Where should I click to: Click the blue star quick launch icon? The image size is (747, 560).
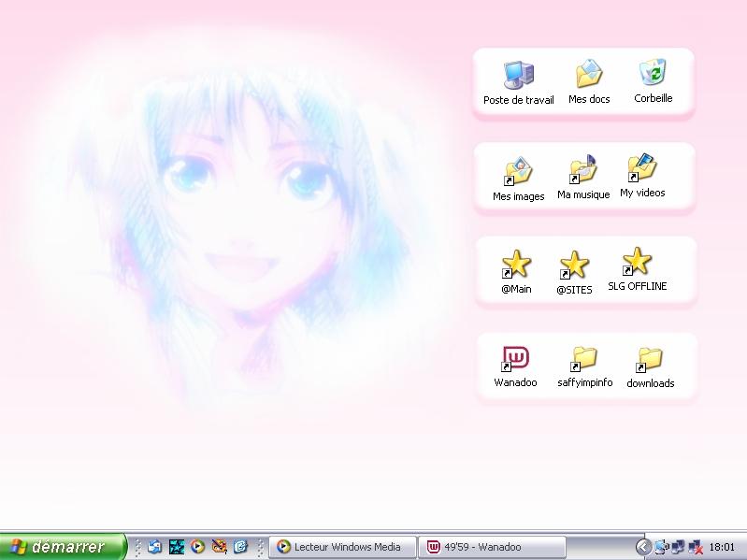click(177, 547)
